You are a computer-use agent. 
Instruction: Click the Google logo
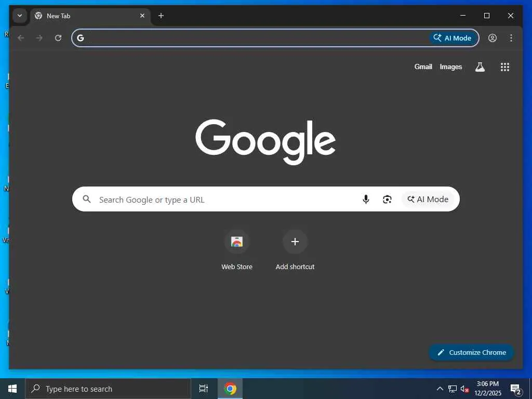(x=265, y=141)
